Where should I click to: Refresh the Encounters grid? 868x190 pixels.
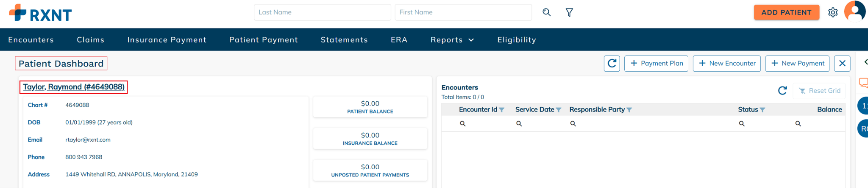tap(782, 90)
